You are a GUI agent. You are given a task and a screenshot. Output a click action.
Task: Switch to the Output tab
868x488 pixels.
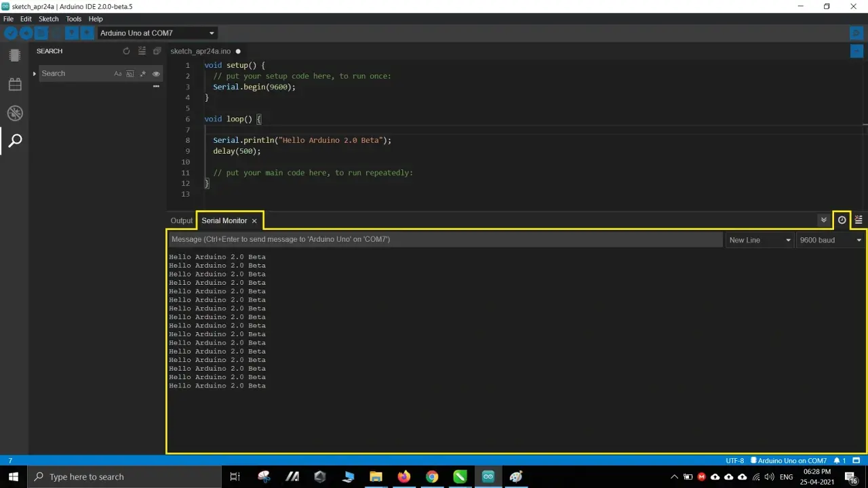[x=182, y=220]
